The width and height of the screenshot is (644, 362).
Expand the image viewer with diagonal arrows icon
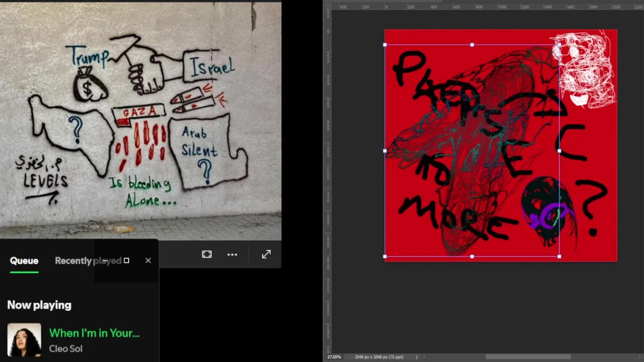coord(266,254)
